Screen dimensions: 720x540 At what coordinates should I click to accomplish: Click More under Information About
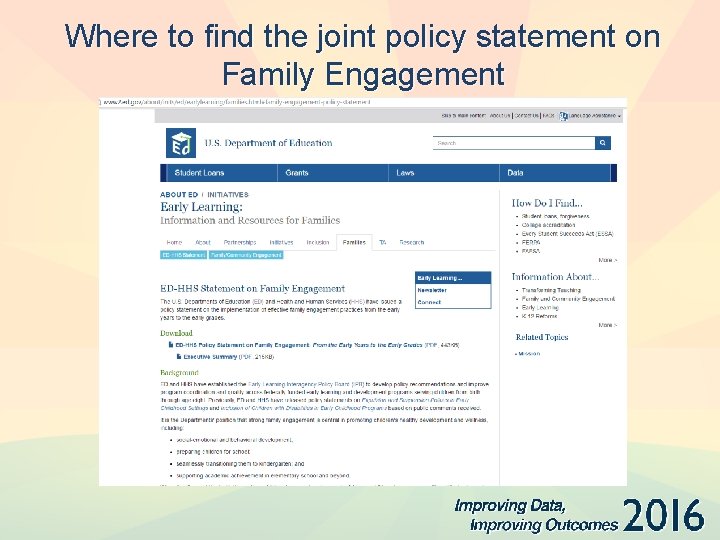pyautogui.click(x=608, y=325)
